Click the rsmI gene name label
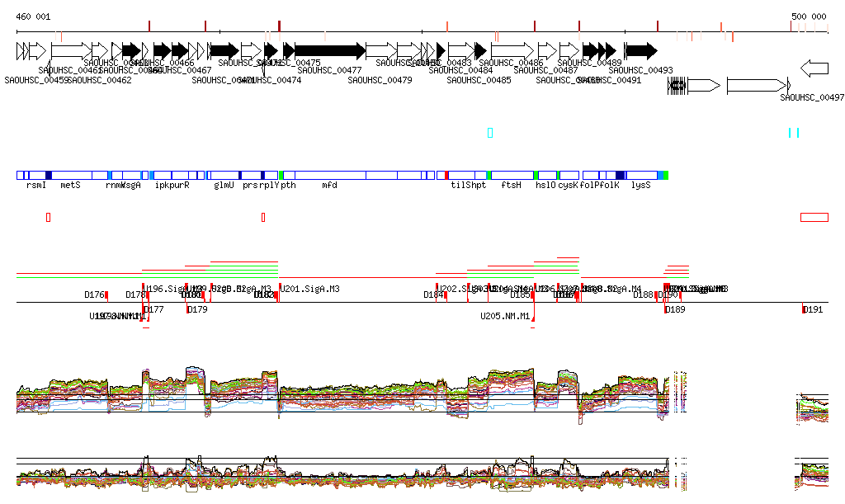This screenshot has width=845, height=504. [36, 186]
